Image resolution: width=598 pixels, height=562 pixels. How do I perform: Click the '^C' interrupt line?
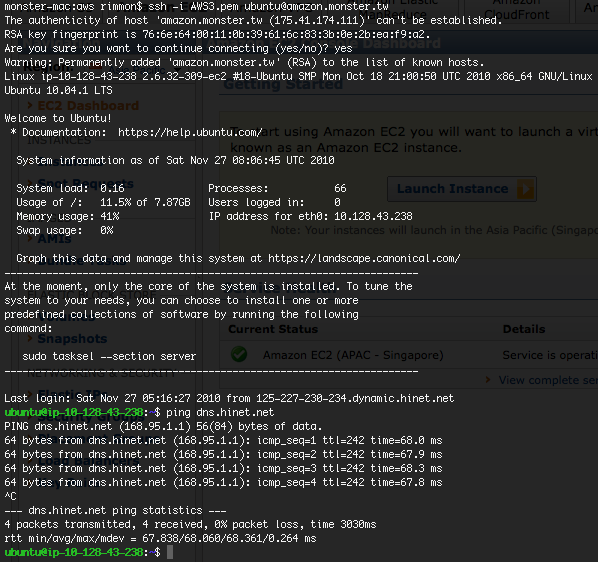coord(10,496)
